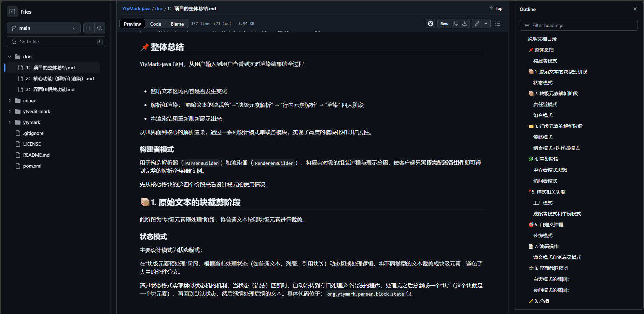This screenshot has height=314, width=644.
Task: Switch to the Code tab
Action: [156, 24]
